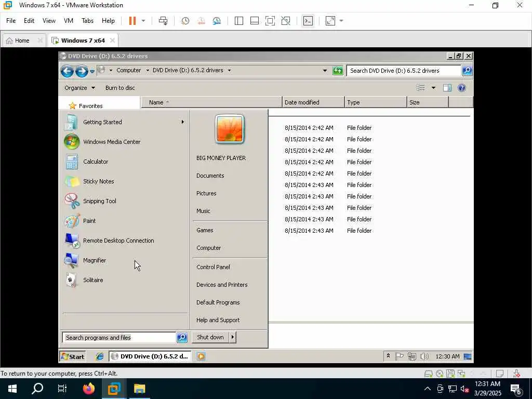Pause the virtual machine from the VMware toolbar
The width and height of the screenshot is (532, 399).
click(x=132, y=21)
